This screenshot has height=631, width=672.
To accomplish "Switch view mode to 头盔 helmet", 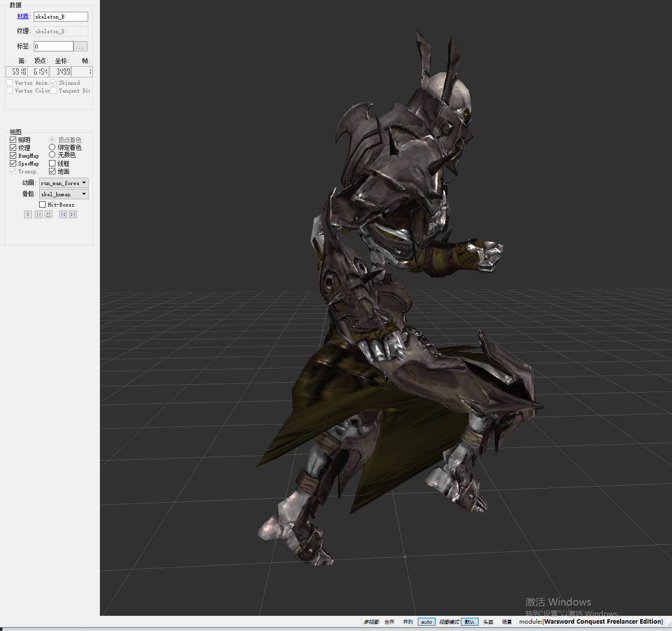I will pos(488,622).
